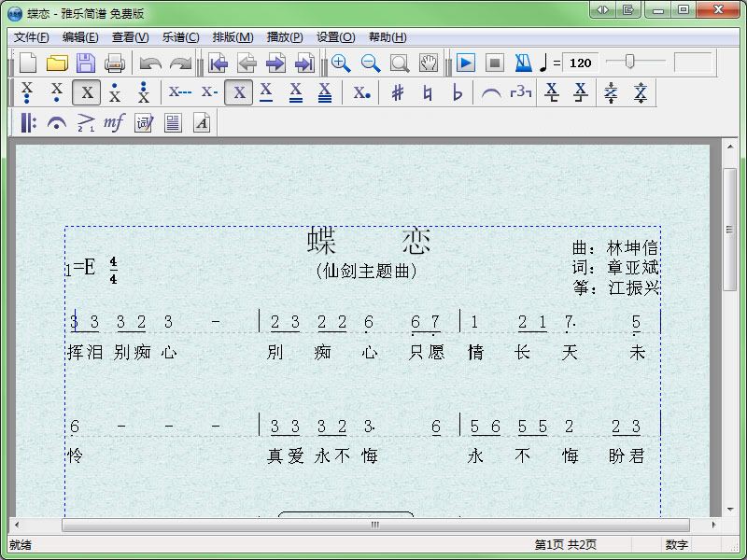The height and width of the screenshot is (560, 747).
Task: Select quarter note duration X
Action: click(x=239, y=92)
